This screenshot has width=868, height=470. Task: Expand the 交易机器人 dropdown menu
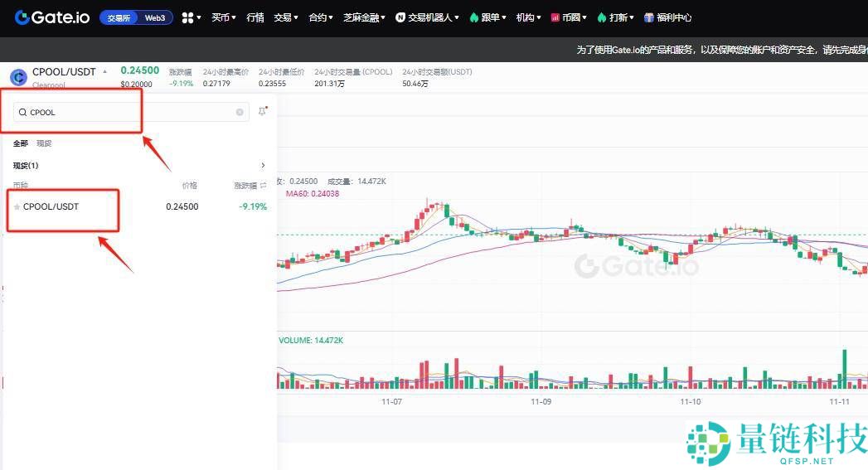[x=434, y=17]
